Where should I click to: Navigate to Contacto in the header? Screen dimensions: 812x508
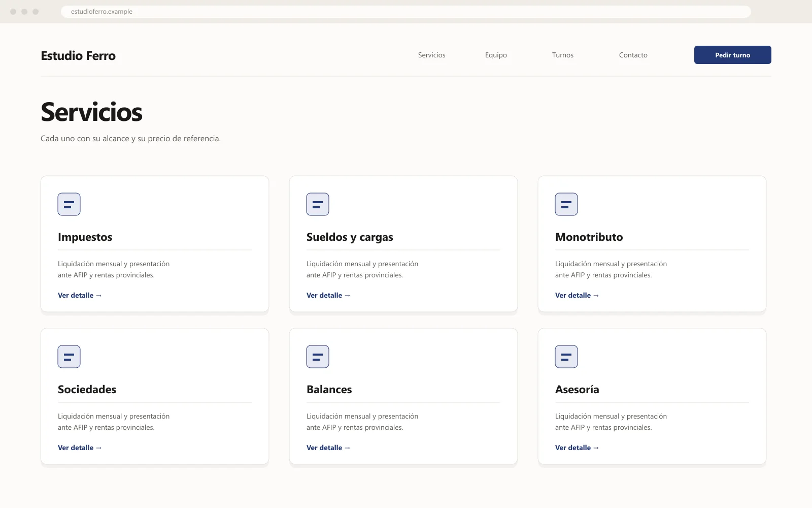(x=633, y=55)
